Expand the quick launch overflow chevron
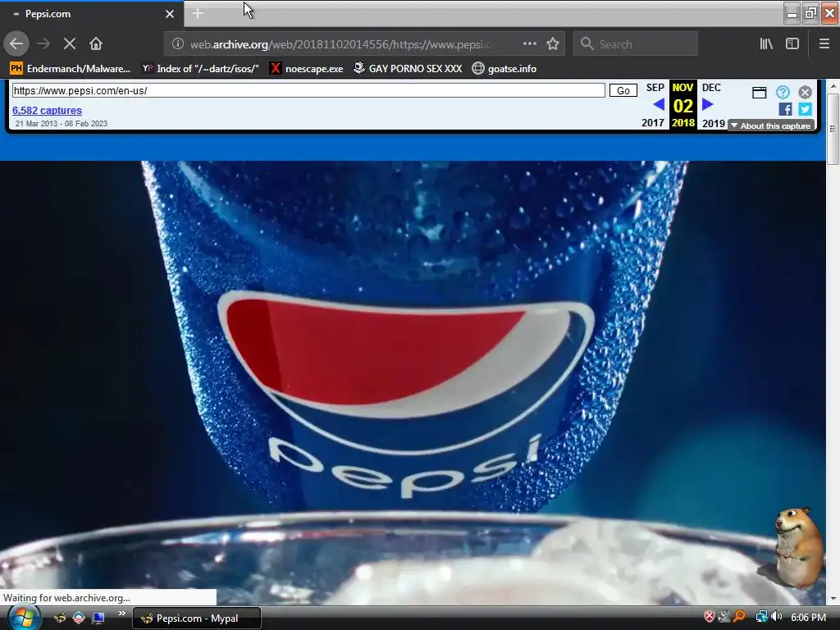This screenshot has width=840, height=630. 122,614
